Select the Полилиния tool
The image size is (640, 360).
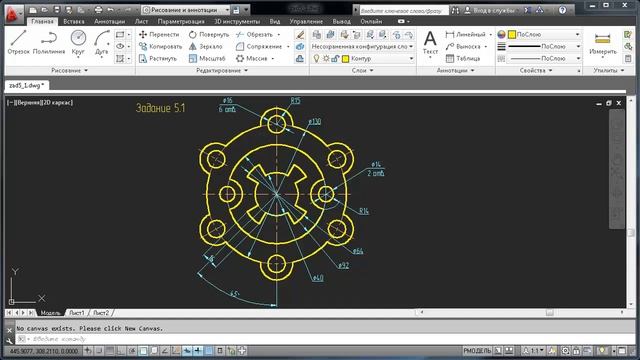click(49, 42)
